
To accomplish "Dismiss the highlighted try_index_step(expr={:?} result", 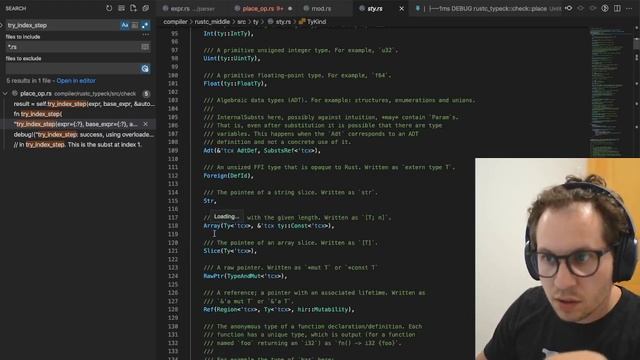I will (x=146, y=124).
